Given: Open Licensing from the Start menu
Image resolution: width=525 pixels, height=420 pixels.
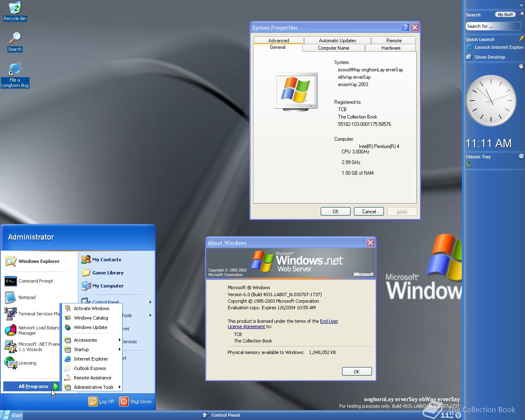Looking at the screenshot, I should pos(21,363).
